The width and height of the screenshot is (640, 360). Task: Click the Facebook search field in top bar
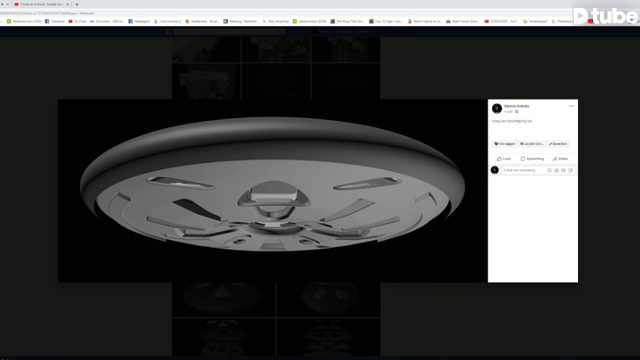click(x=229, y=31)
